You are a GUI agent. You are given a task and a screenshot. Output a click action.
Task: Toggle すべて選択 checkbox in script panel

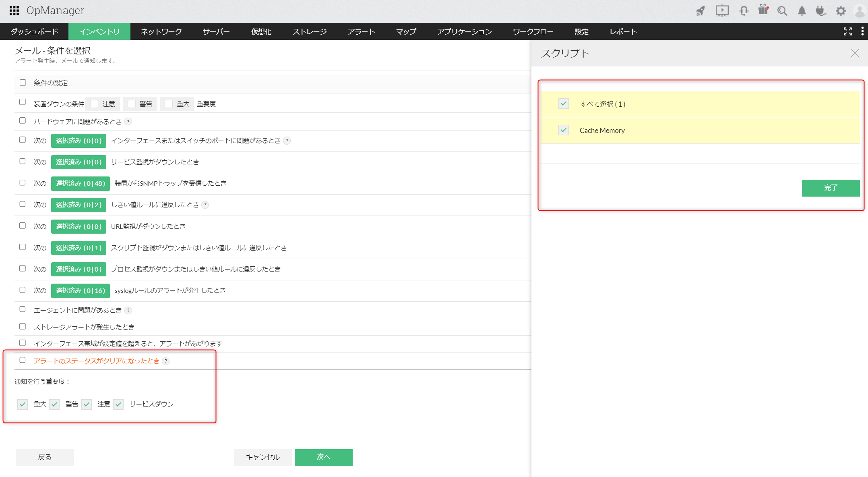563,104
